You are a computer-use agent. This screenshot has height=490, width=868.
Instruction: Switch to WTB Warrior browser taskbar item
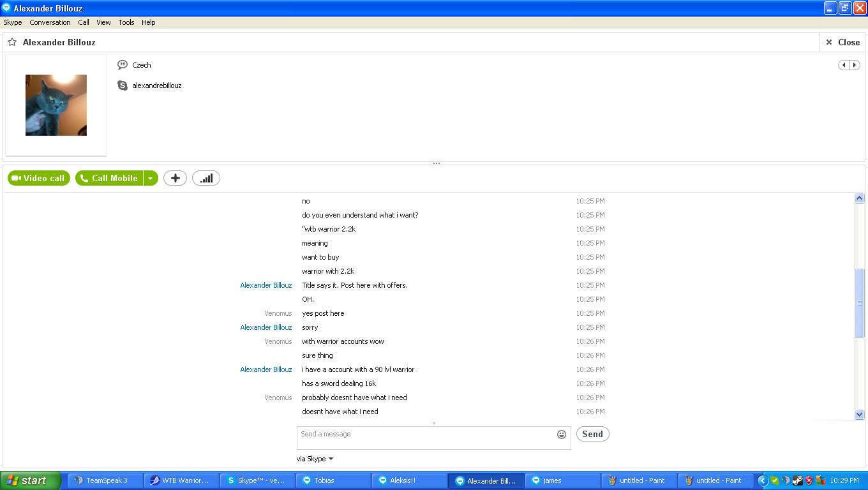pos(181,480)
